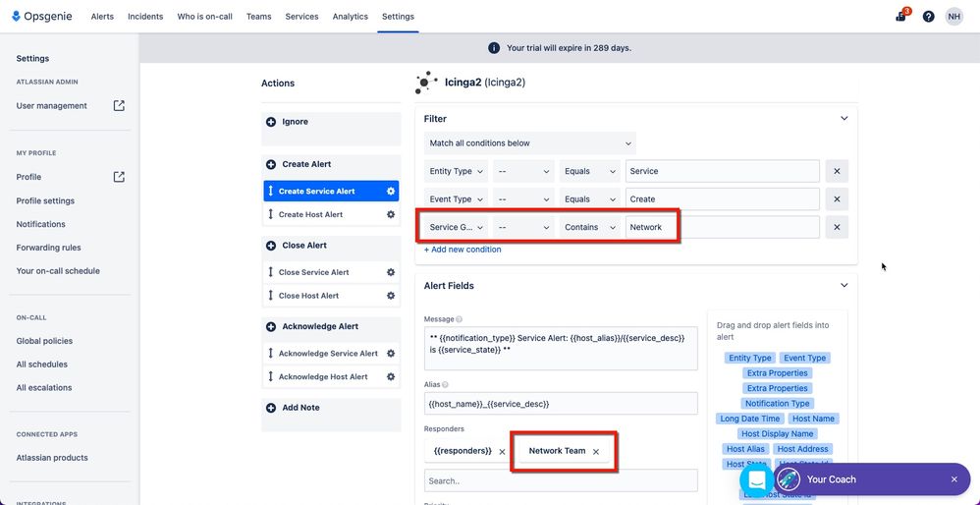
Task: Remove the Event Type filter condition
Action: click(x=837, y=199)
